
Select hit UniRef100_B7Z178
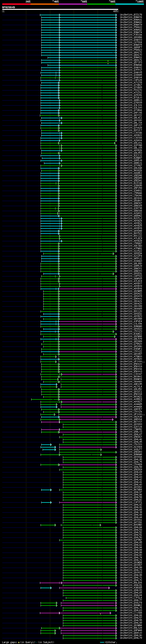click(131, 15)
